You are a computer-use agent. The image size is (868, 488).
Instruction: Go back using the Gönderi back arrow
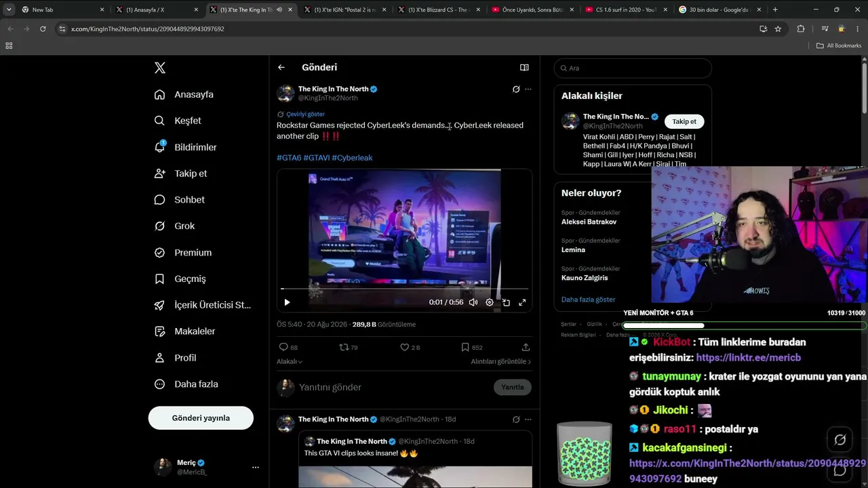tap(281, 67)
